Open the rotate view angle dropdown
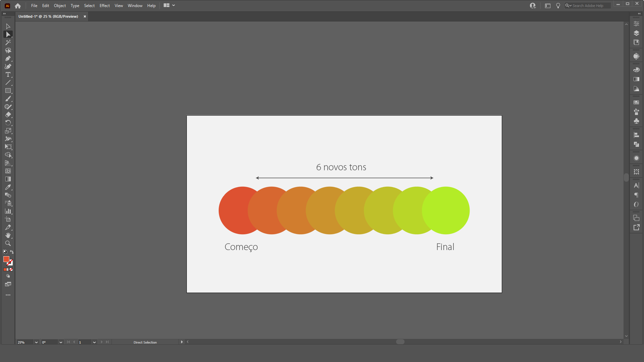The height and width of the screenshot is (362, 644). point(61,342)
